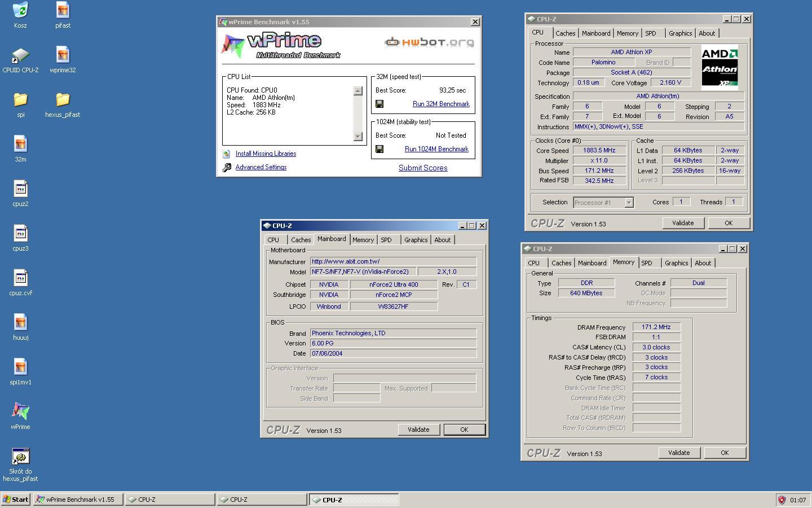Select the Skrót do hexus_pifast shortcut
This screenshot has width=812, height=508.
(x=20, y=456)
